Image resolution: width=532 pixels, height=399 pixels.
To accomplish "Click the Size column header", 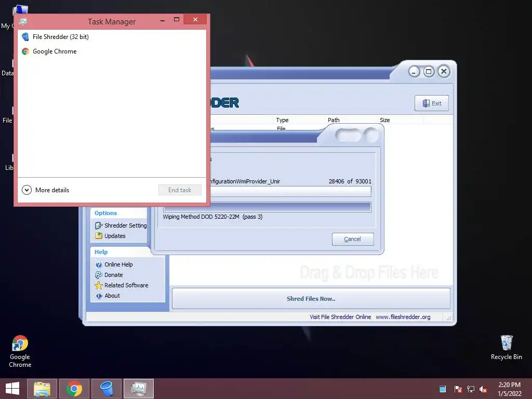I will coord(401,120).
